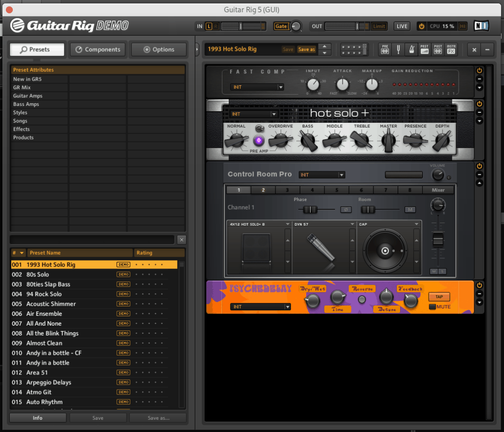Open Control Room Pro INIT preset dropdown
504x432 pixels.
coord(322,175)
